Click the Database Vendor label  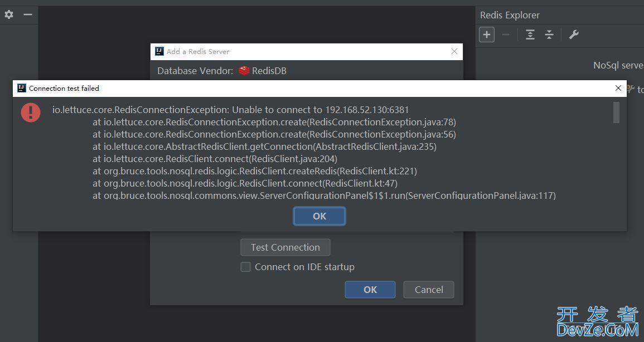coord(195,71)
